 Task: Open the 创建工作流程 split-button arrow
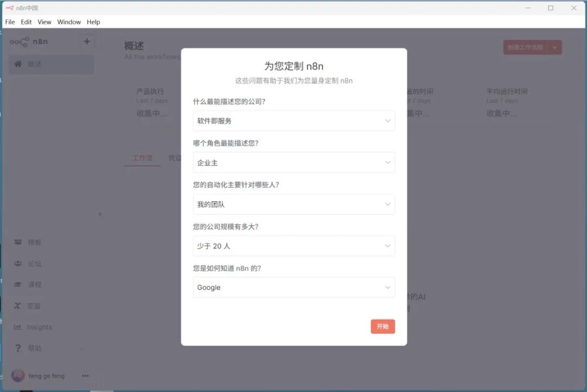click(554, 47)
